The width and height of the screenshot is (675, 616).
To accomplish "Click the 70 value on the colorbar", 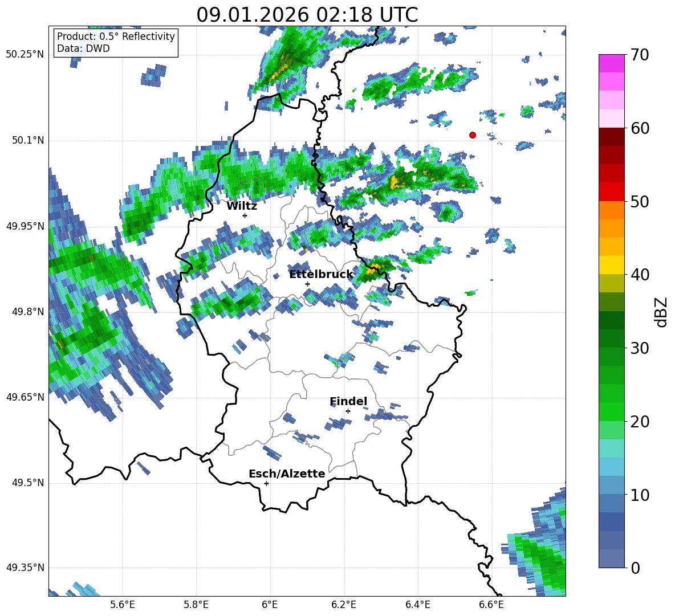I will pyautogui.click(x=640, y=55).
